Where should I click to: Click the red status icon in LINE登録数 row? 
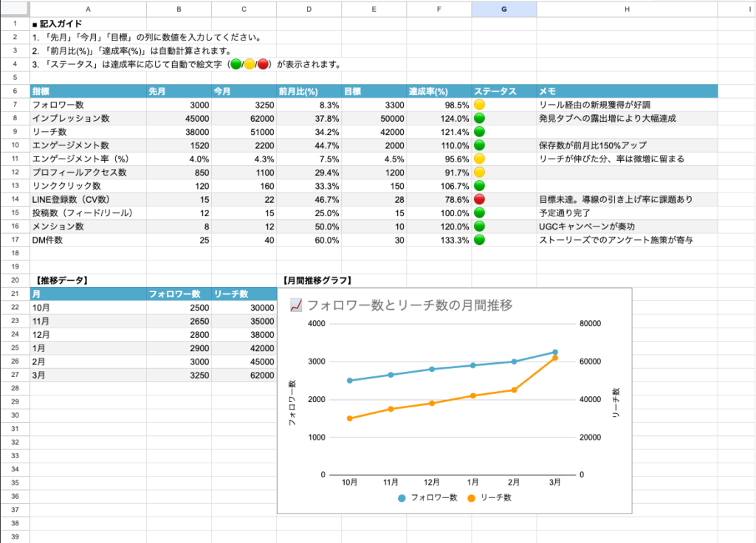point(479,199)
